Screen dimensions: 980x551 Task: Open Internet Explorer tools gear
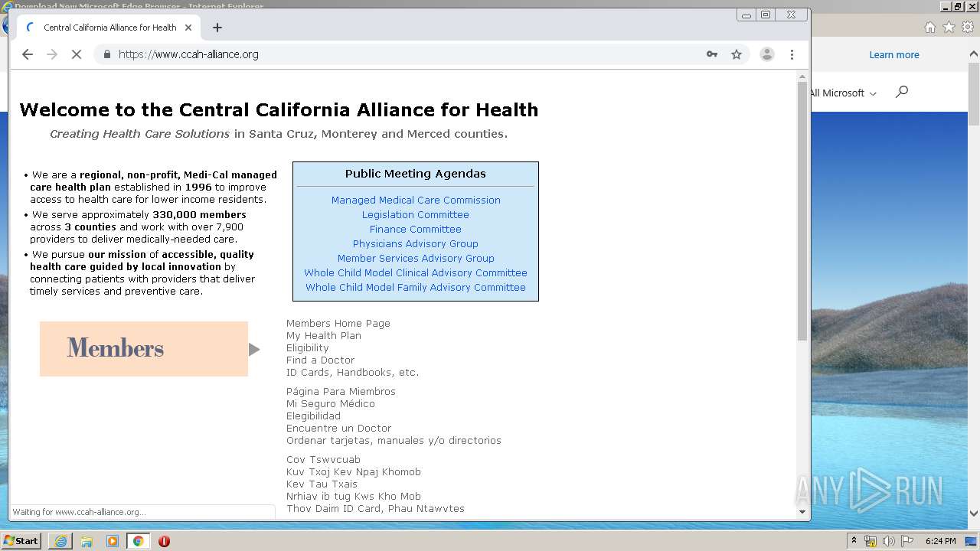coord(968,28)
